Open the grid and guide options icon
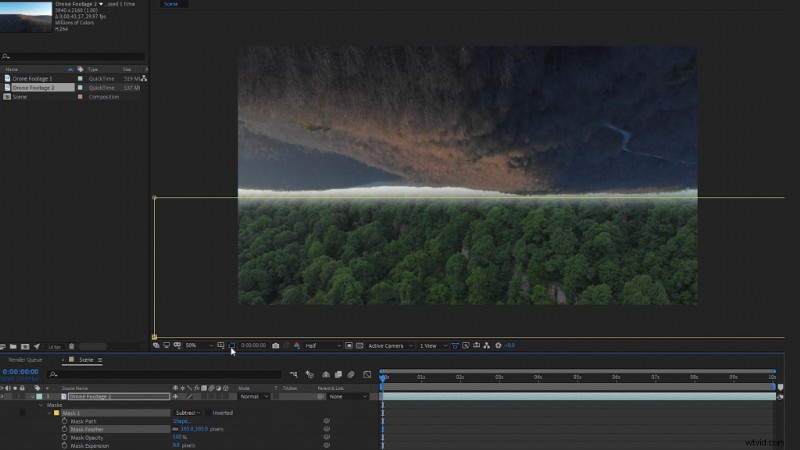This screenshot has width=800, height=450. pyautogui.click(x=220, y=345)
